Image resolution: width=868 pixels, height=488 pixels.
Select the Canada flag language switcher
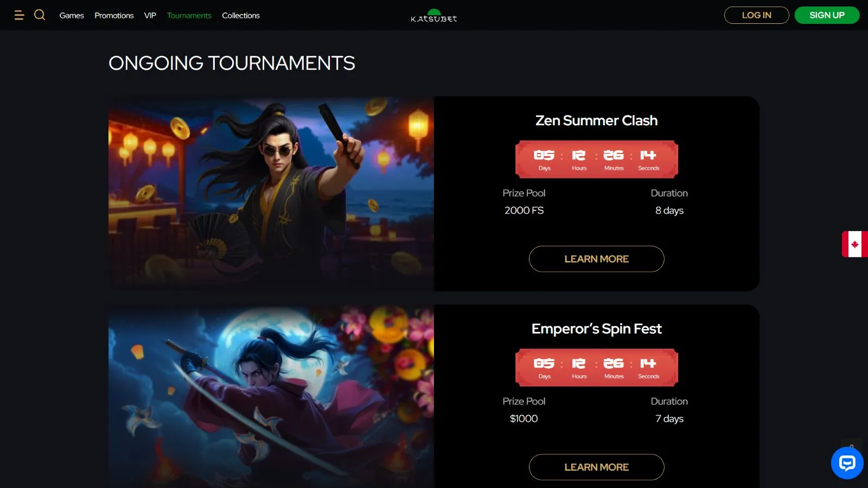[x=855, y=244]
